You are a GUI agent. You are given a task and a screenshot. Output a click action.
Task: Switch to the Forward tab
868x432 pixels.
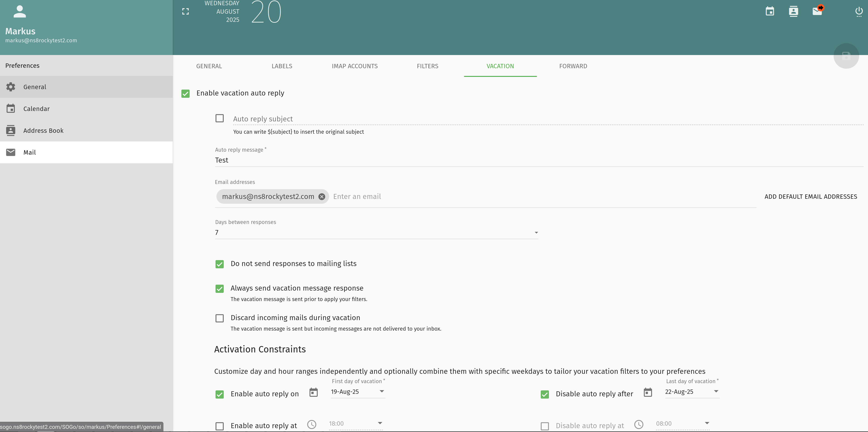(573, 66)
